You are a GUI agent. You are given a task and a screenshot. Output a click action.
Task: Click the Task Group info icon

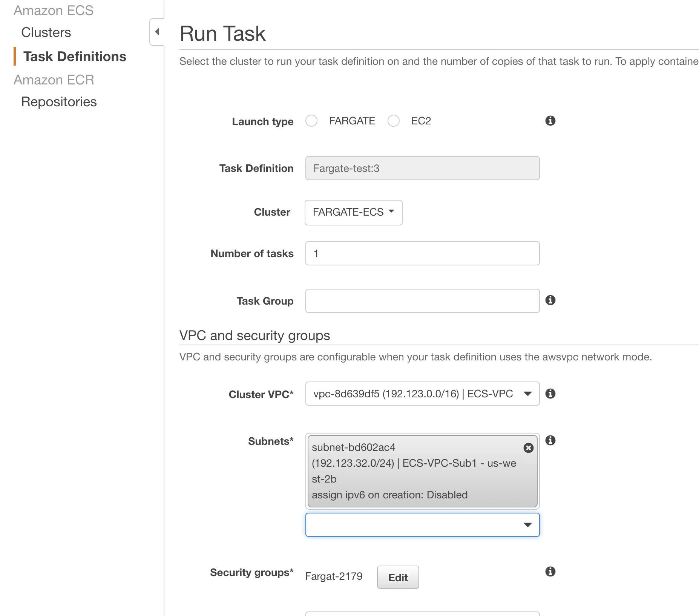pos(550,300)
